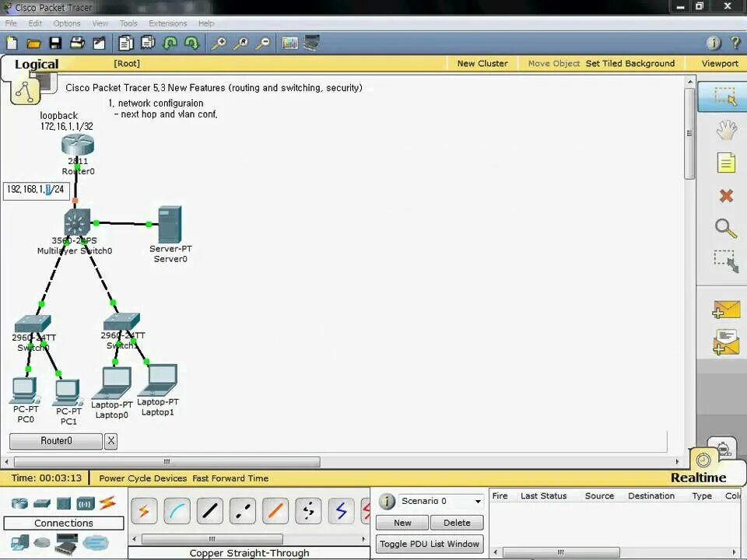Open the Extensions menu
The image size is (747, 560).
click(168, 23)
